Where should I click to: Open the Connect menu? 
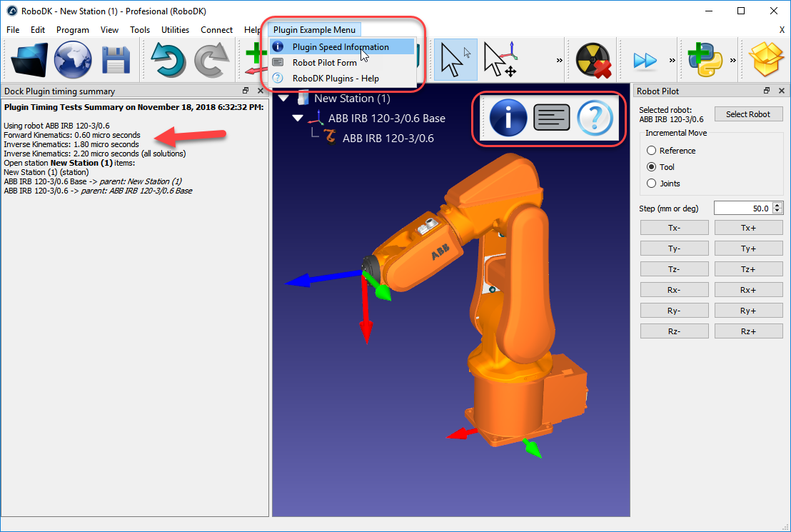pyautogui.click(x=216, y=30)
